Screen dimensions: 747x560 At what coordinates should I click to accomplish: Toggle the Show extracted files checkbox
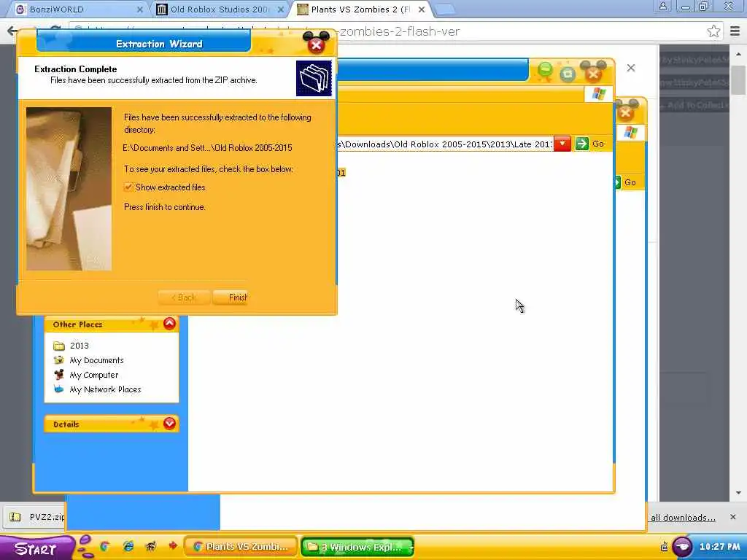pos(128,187)
